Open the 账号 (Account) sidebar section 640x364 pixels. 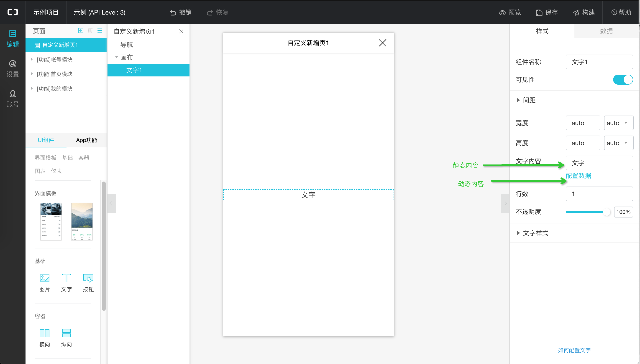(x=13, y=99)
